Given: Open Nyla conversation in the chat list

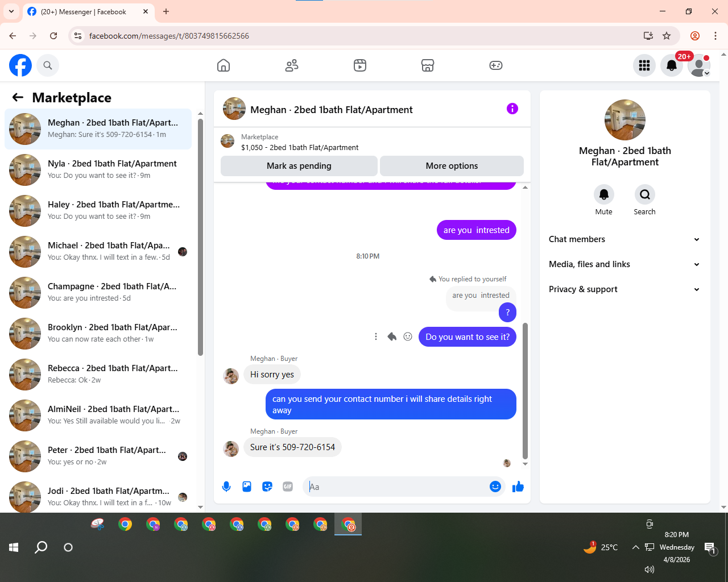Looking at the screenshot, I should tap(98, 170).
